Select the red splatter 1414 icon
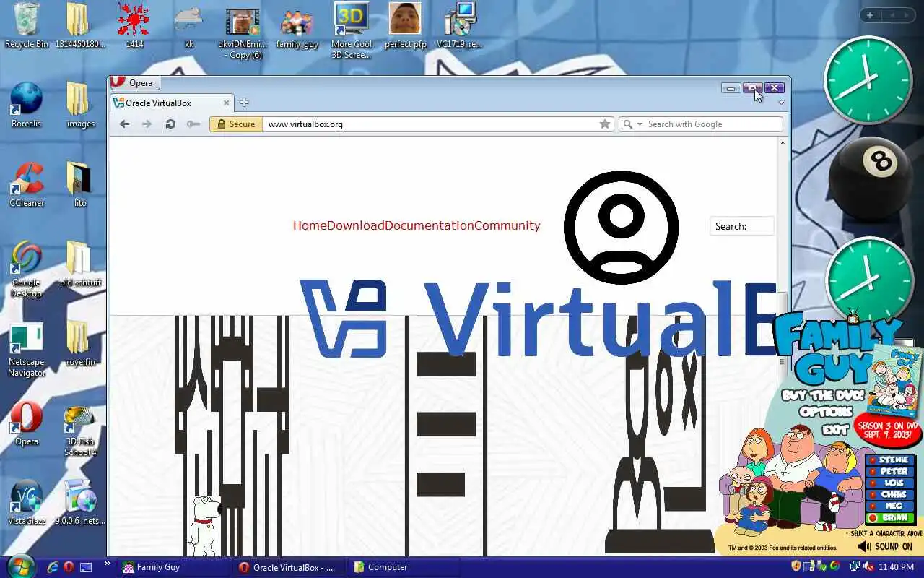Screen dimensions: 924x578 (x=134, y=25)
